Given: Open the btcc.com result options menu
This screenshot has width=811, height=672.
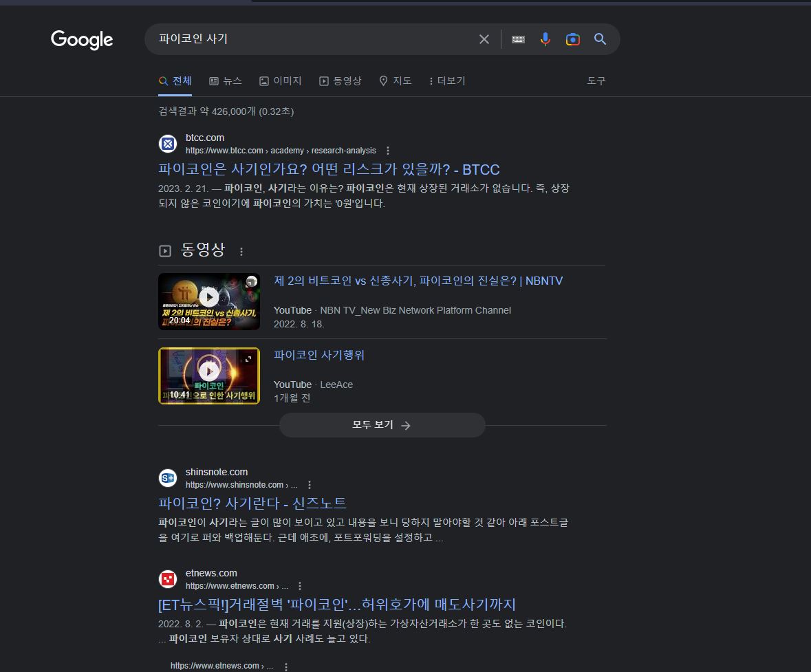Looking at the screenshot, I should (x=388, y=151).
